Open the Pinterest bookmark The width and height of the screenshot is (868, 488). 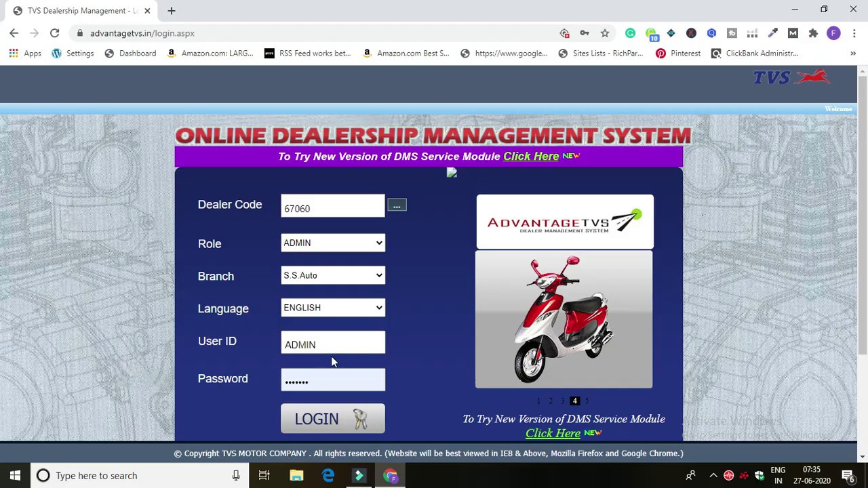pos(678,54)
